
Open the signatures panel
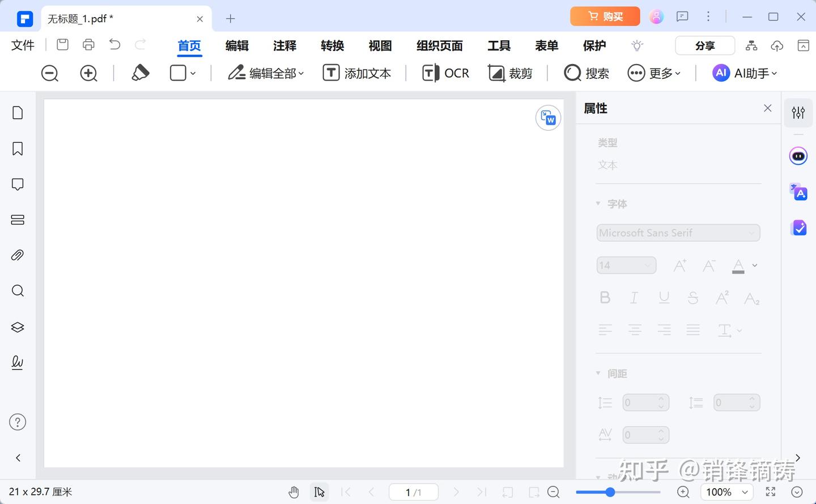[x=18, y=362]
